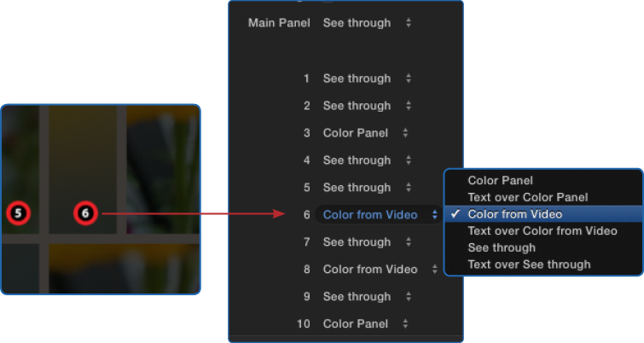Click stepper arrows beside panel 9
This screenshot has width=644, height=343.
click(409, 296)
